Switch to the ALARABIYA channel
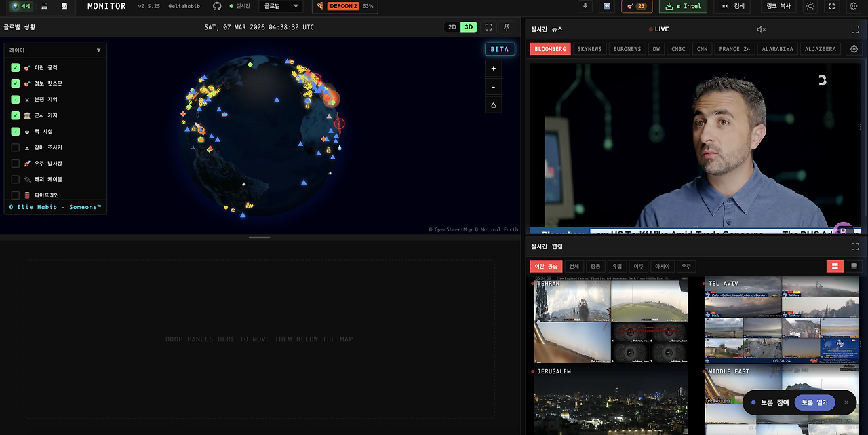Viewport: 868px width, 435px height. click(x=777, y=49)
